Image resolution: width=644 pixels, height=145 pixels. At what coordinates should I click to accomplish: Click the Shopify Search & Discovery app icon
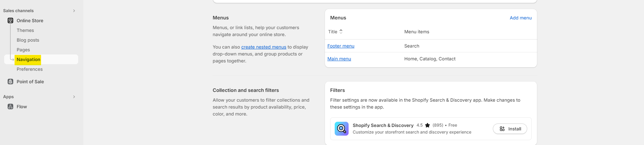(341, 129)
